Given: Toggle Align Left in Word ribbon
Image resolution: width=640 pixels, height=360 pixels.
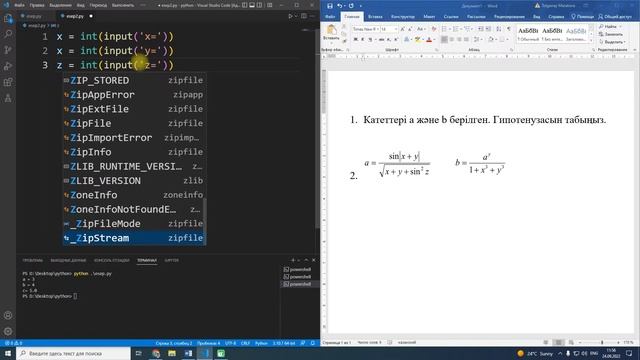Looking at the screenshot, I should coord(444,39).
